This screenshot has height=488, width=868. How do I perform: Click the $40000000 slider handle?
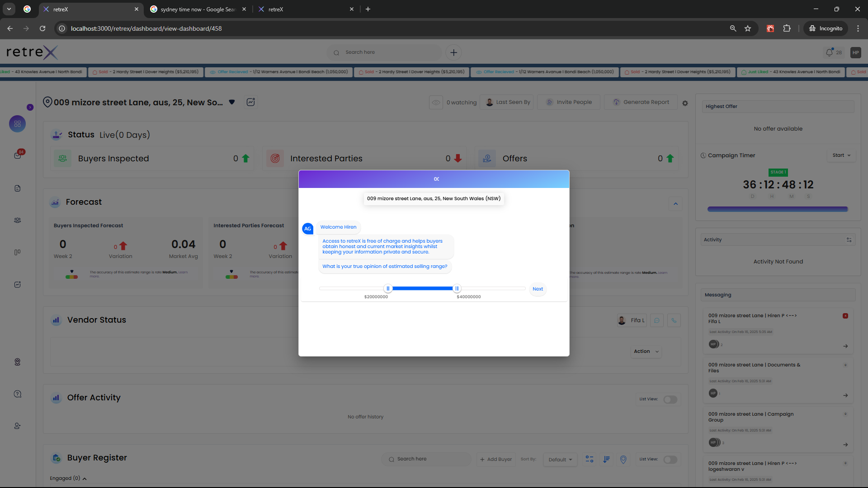(x=457, y=288)
